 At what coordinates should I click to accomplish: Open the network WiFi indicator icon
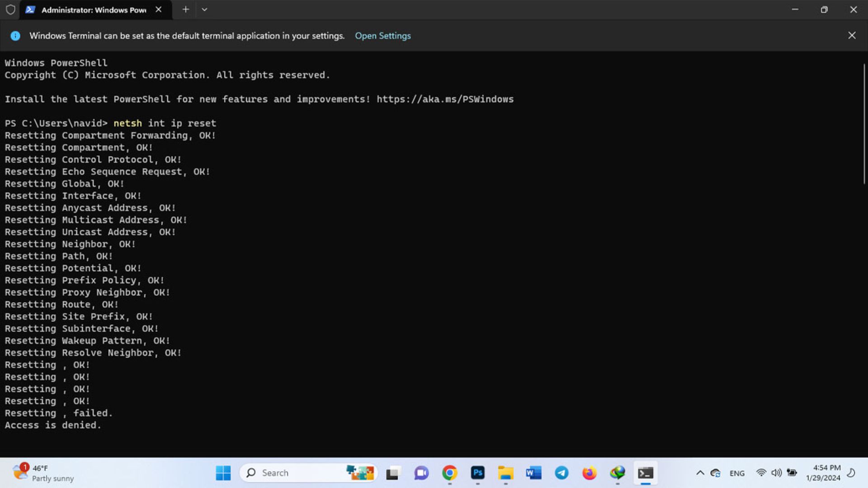761,473
